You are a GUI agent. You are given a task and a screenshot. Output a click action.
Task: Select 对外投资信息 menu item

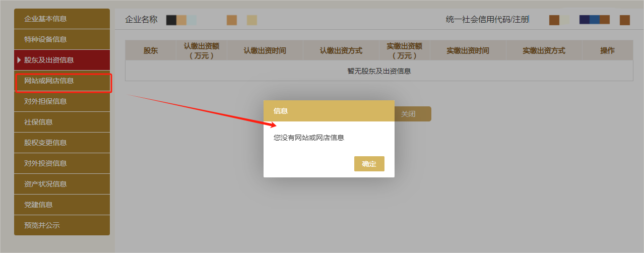tap(62, 163)
